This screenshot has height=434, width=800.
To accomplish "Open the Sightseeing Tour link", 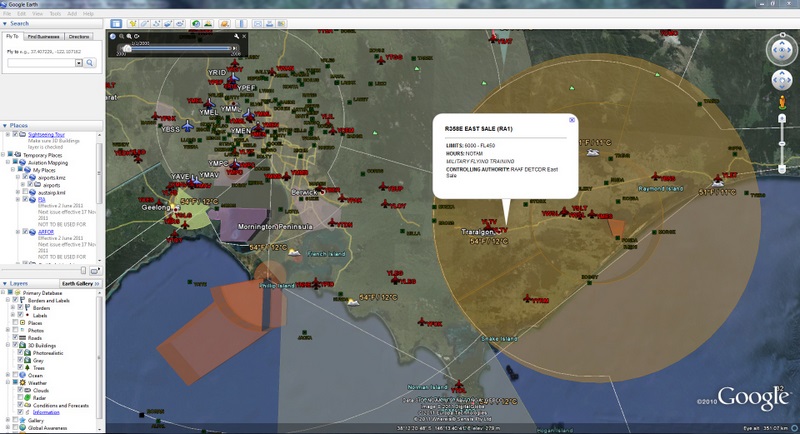I will click(46, 135).
